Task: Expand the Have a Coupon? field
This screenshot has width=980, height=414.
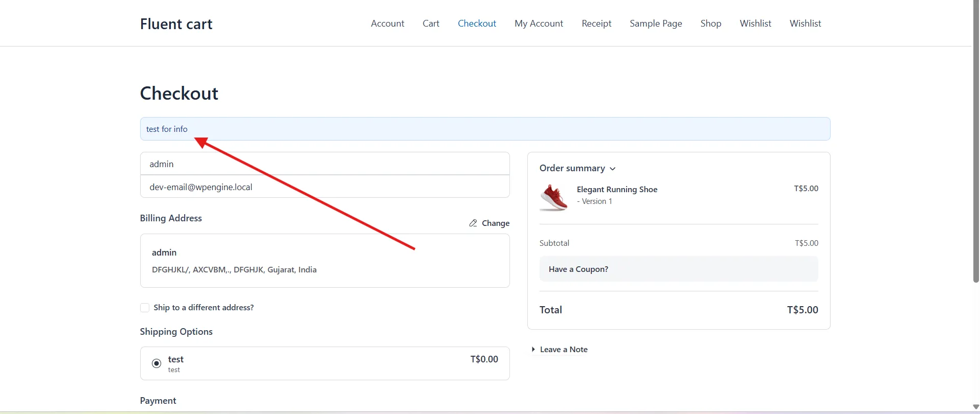Action: click(679, 269)
